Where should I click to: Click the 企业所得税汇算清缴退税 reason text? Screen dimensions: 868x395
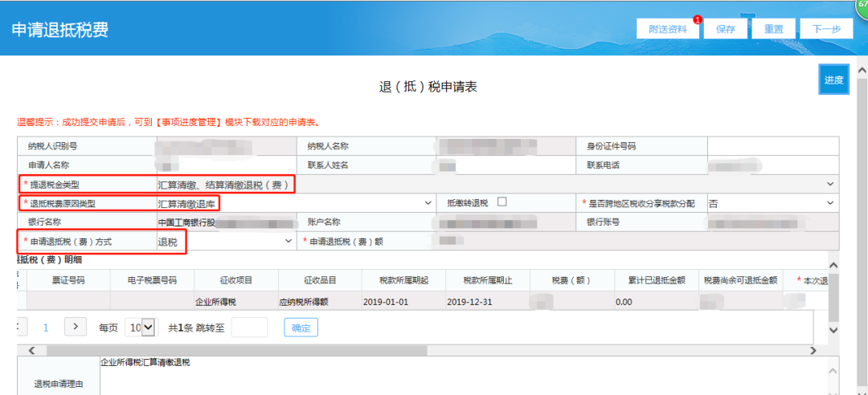point(145,362)
